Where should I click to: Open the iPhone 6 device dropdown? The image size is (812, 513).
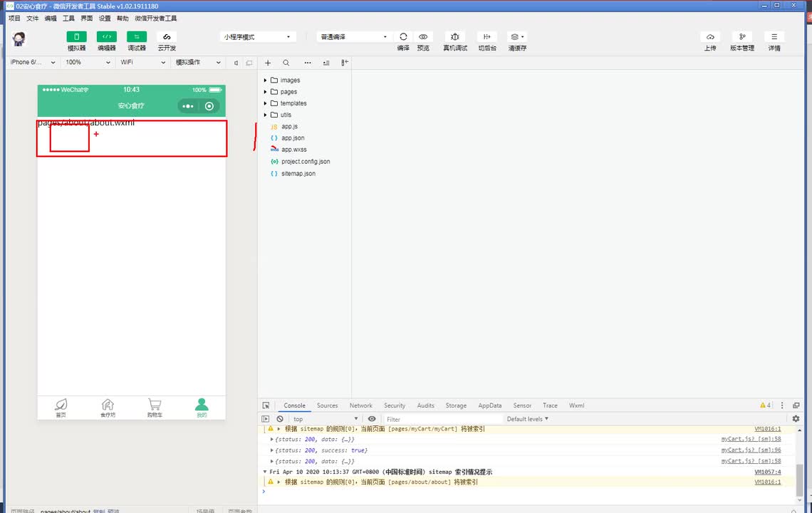point(32,62)
